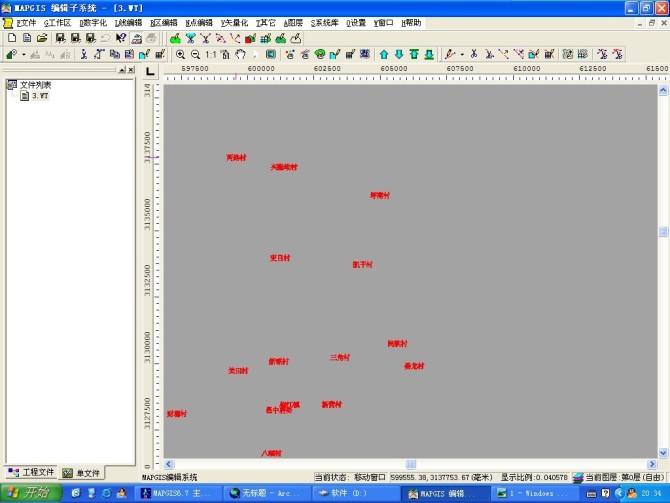Click the vertical scrollbar thumb

pos(663,232)
